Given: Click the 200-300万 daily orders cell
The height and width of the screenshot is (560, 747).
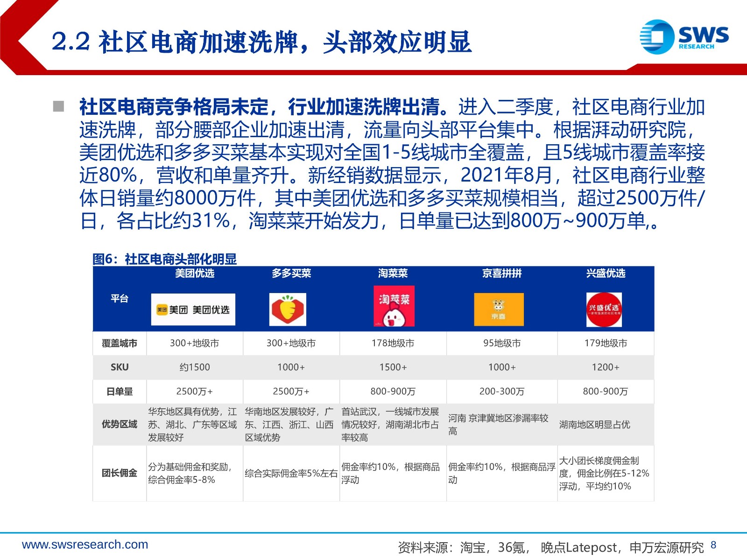Looking at the screenshot, I should tap(502, 392).
